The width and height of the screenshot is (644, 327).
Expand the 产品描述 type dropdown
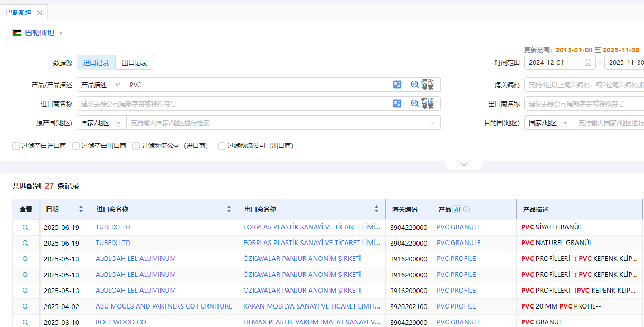click(x=101, y=85)
